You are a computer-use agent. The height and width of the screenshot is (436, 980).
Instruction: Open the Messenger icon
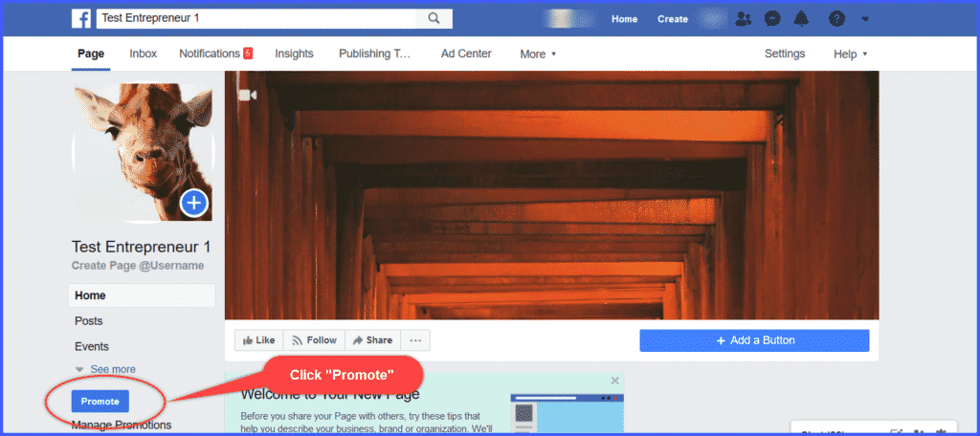(771, 18)
